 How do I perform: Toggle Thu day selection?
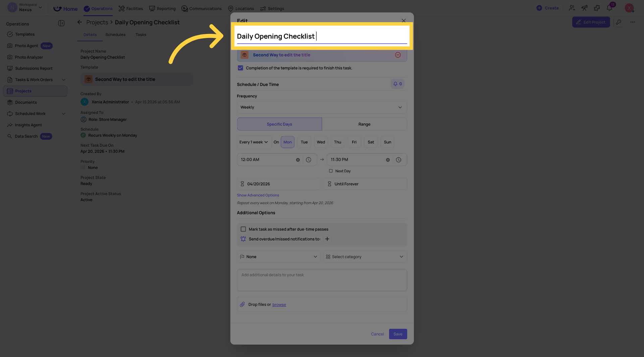pos(337,142)
